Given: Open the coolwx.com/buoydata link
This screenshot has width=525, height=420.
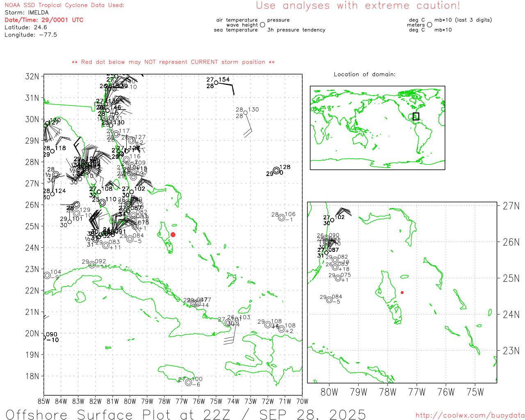Looking at the screenshot, I should coord(470,415).
